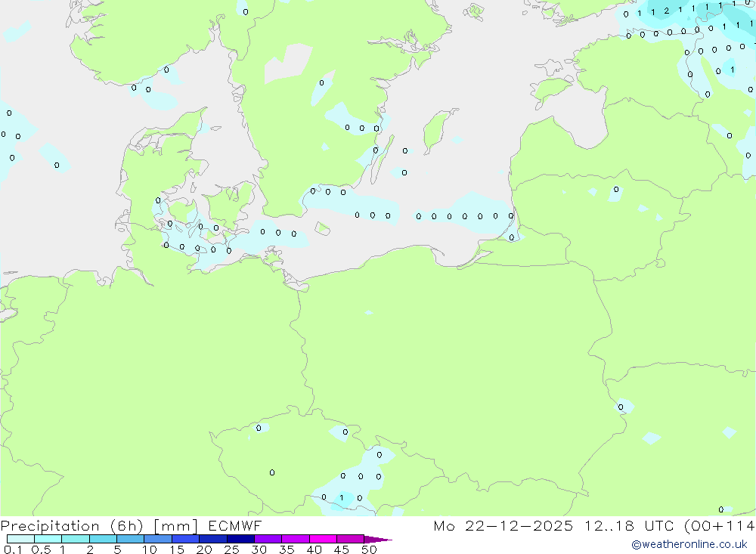
Task: Click the 0.1–0.5 mm lightest cyan legend swatch
Action: (x=20, y=539)
